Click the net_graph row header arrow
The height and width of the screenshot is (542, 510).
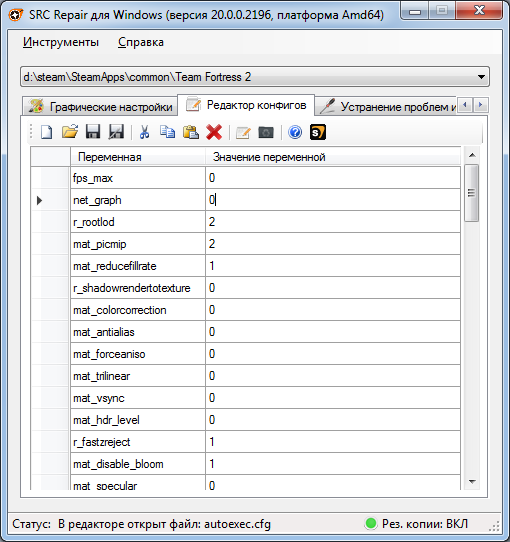point(39,200)
